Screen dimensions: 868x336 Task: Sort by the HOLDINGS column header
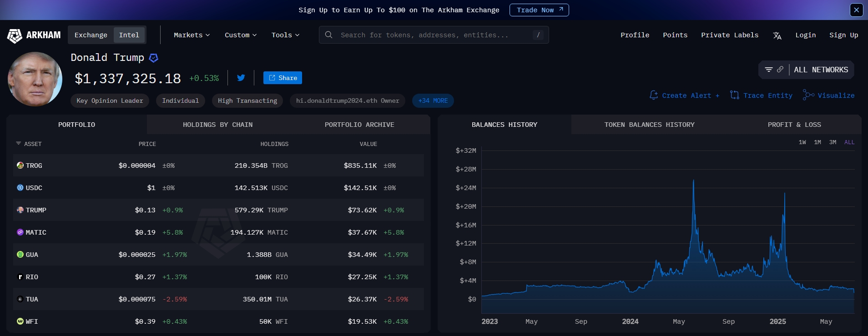click(x=274, y=144)
